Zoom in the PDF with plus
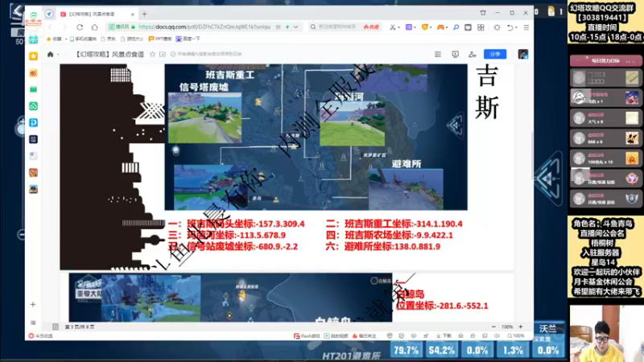The width and height of the screenshot is (644, 362). [521, 327]
